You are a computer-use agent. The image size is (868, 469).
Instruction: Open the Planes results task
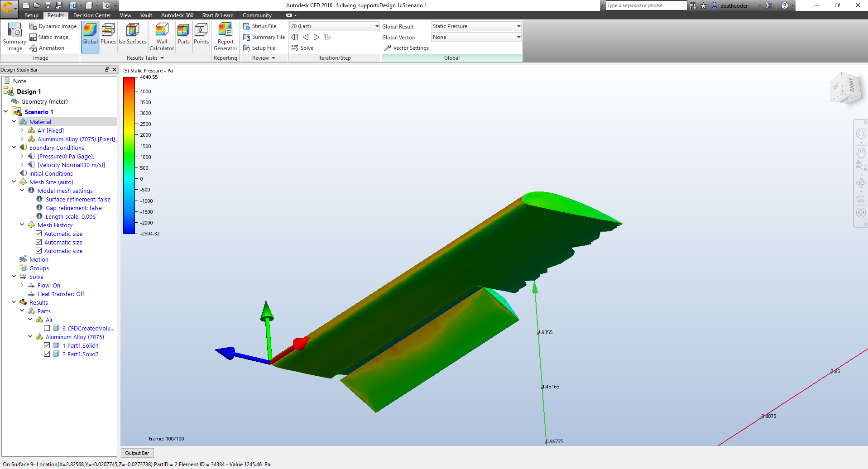(108, 36)
